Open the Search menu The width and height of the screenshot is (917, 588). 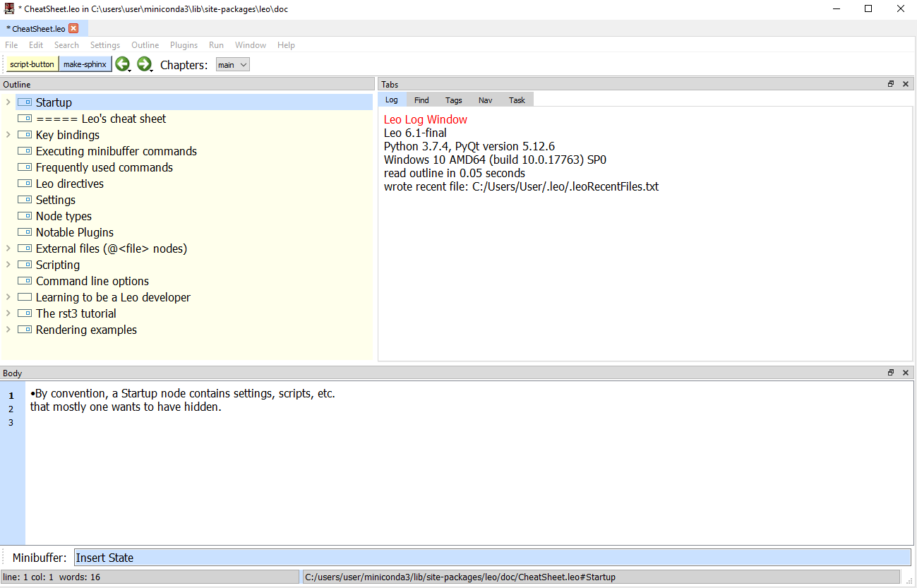(66, 45)
